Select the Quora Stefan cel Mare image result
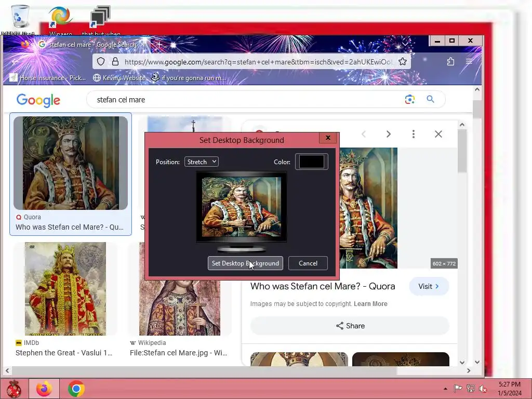Viewport: 532px width, 399px height. pos(71,163)
